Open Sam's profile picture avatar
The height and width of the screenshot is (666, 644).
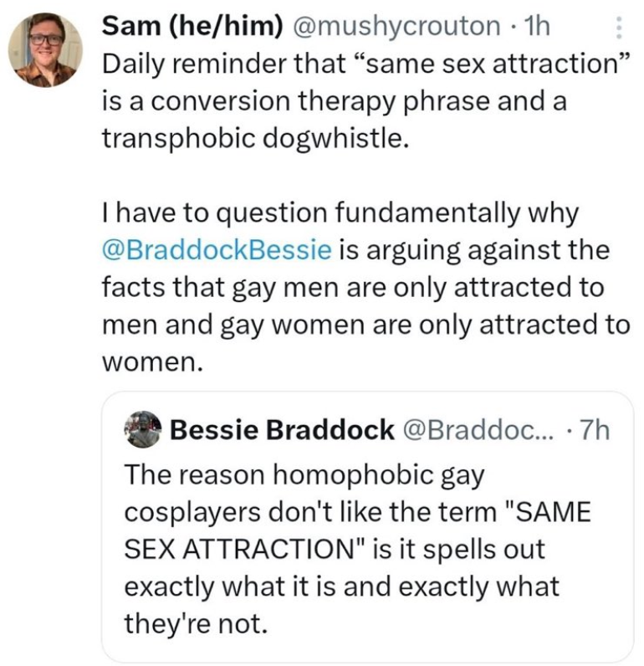[x=45, y=50]
